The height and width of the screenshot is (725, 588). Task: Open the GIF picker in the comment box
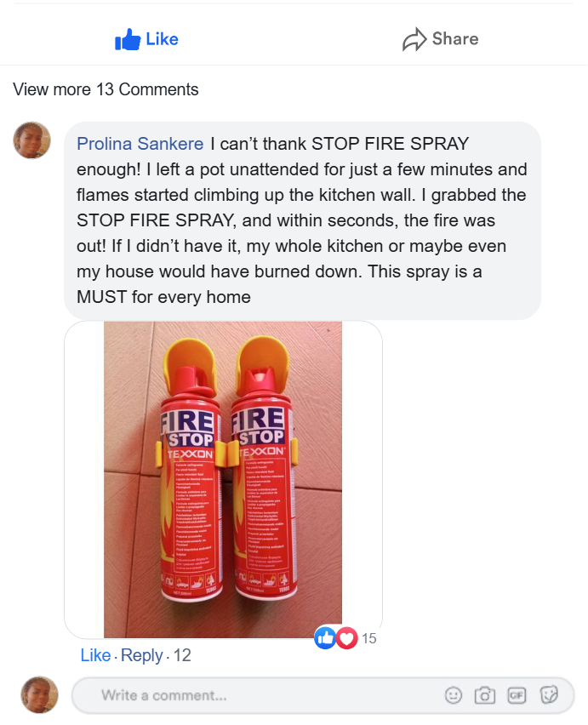(517, 695)
